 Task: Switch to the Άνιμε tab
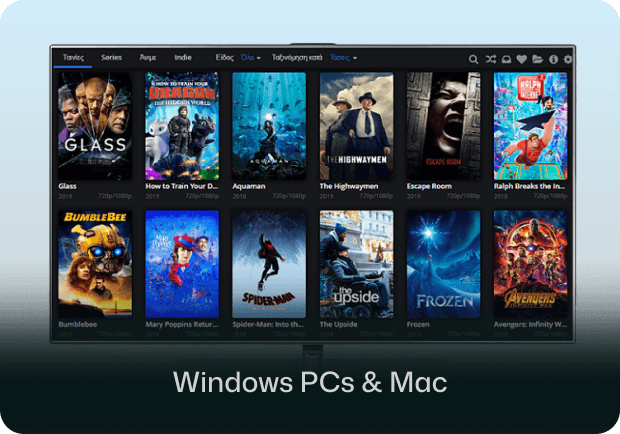(x=148, y=58)
